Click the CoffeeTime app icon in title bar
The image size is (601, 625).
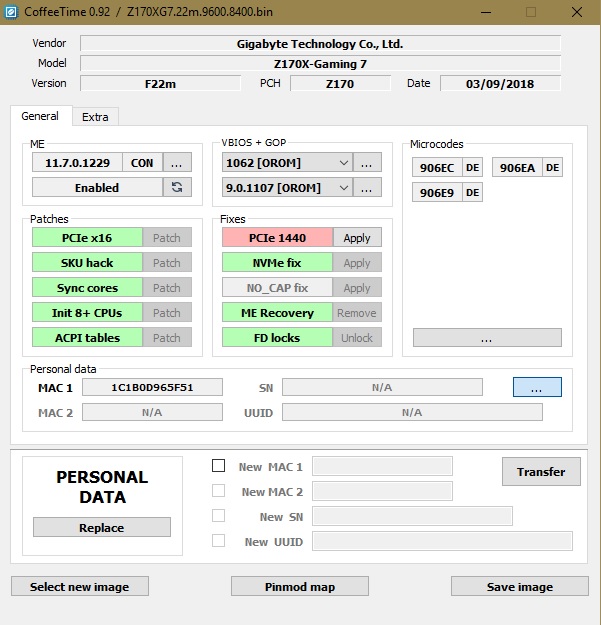coord(11,12)
